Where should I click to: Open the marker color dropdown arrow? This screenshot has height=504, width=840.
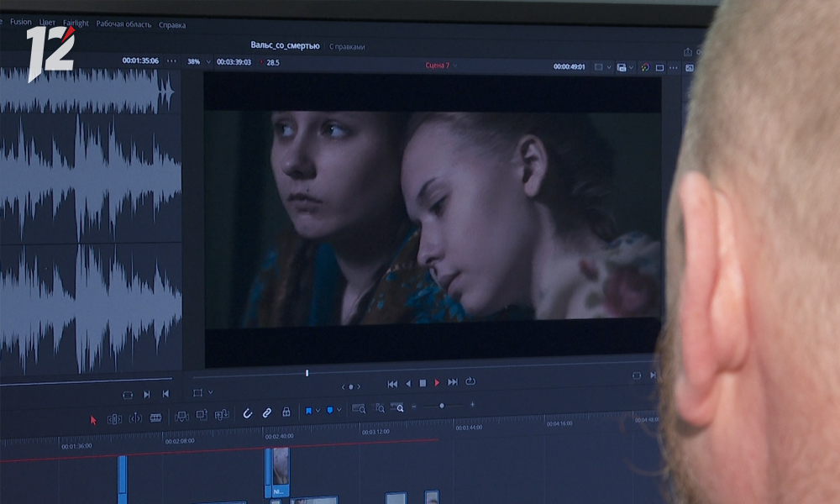point(339,410)
